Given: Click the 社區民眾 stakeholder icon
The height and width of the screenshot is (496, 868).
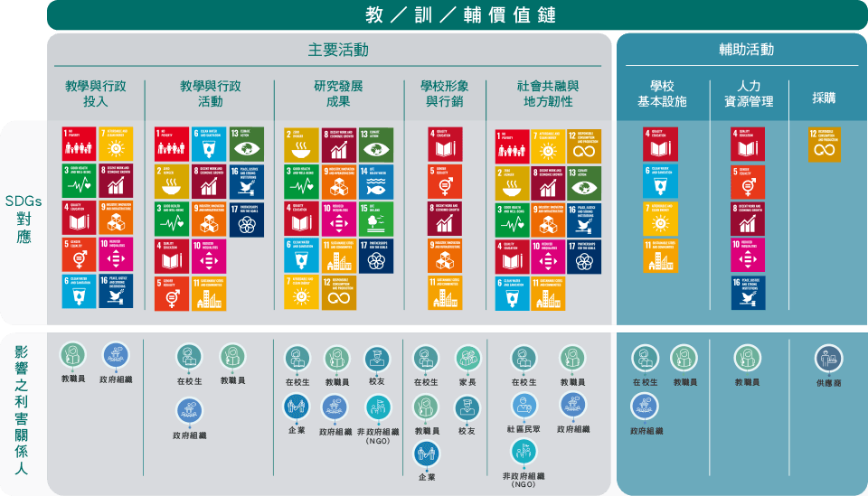Looking at the screenshot, I should point(524,406).
